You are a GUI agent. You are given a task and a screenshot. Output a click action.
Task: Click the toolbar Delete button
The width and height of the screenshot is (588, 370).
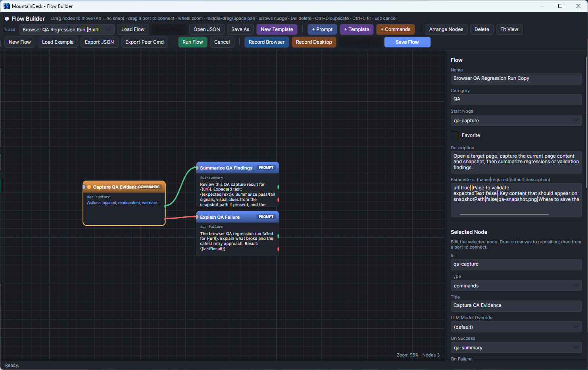[482, 29]
